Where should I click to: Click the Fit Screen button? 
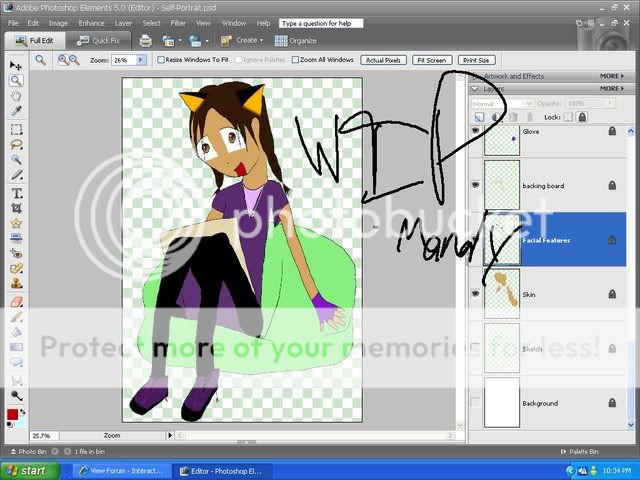click(431, 60)
